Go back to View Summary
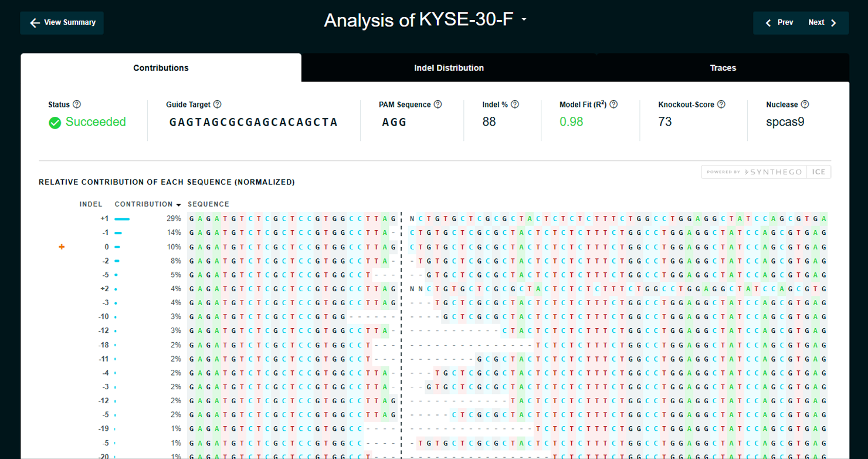The width and height of the screenshot is (868, 459). (x=62, y=23)
